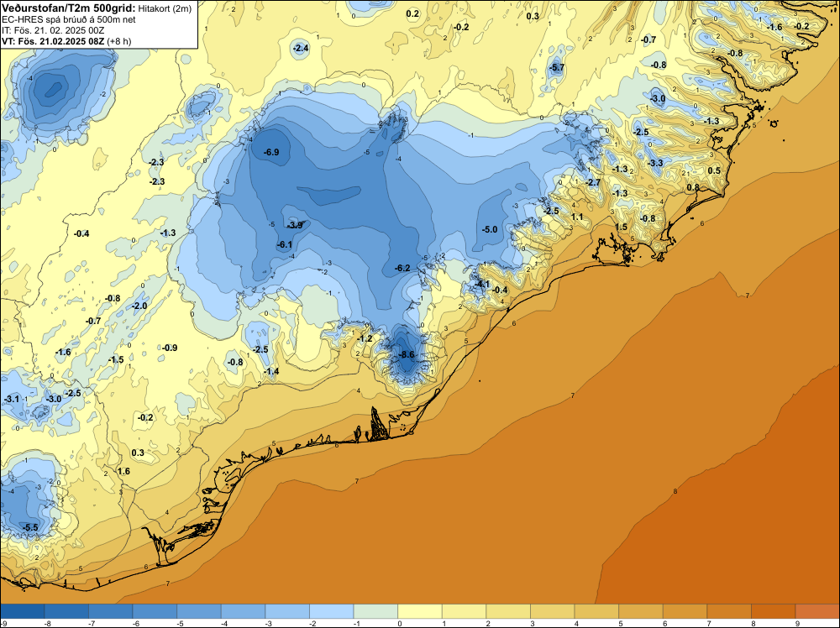The image size is (840, 628).
Task: Click the -3.9 value in the blue area
Action: point(295,225)
